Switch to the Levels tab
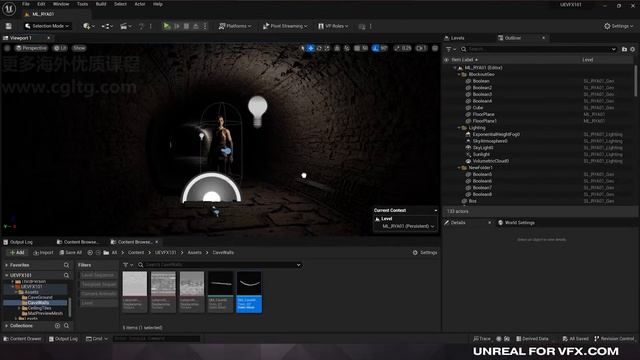The height and width of the screenshot is (360, 640). pos(455,38)
